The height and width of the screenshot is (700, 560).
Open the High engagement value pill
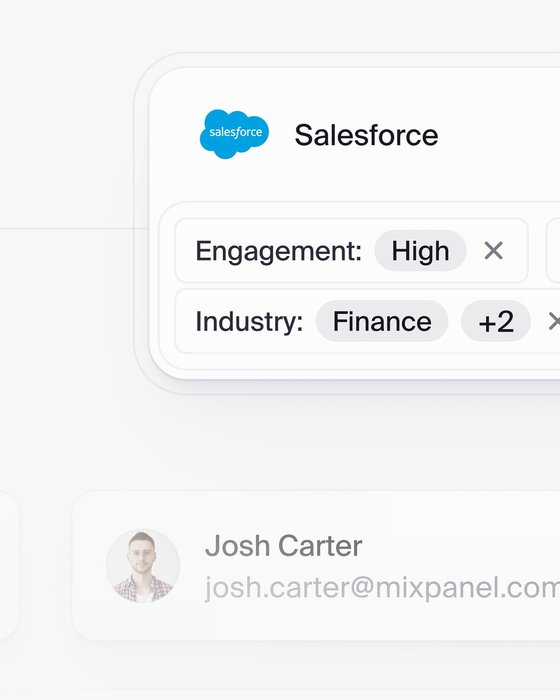tap(420, 250)
